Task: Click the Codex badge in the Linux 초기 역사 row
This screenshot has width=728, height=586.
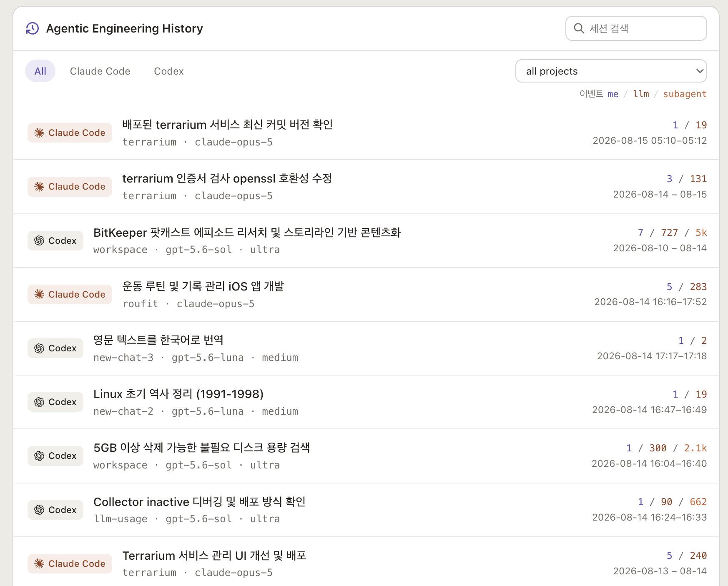Action: tap(55, 402)
